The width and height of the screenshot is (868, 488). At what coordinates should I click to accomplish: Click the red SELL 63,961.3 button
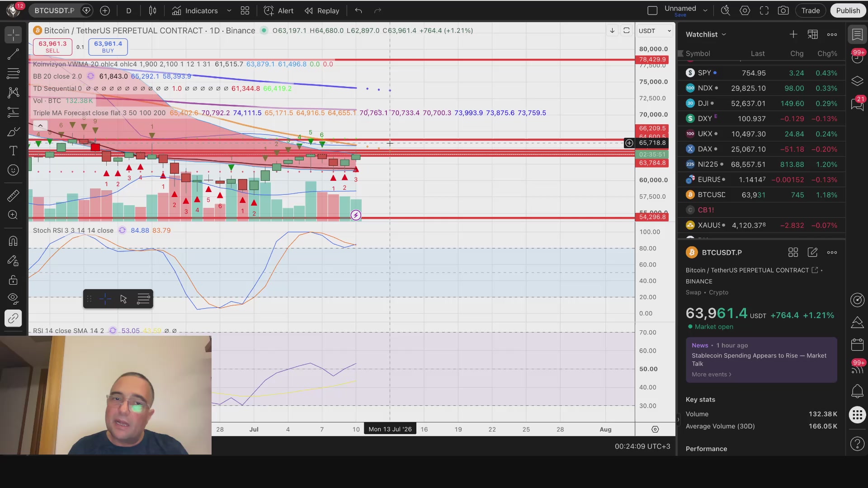coord(52,47)
